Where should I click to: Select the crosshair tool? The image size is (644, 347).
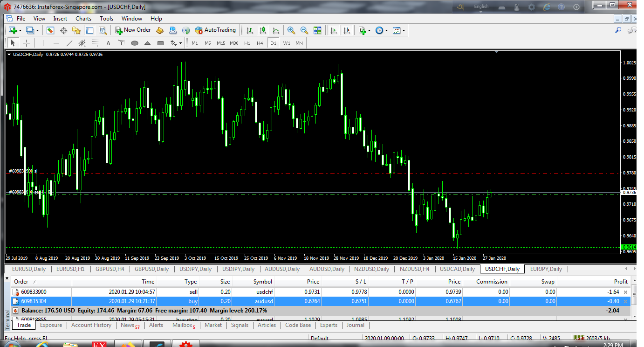tap(27, 43)
